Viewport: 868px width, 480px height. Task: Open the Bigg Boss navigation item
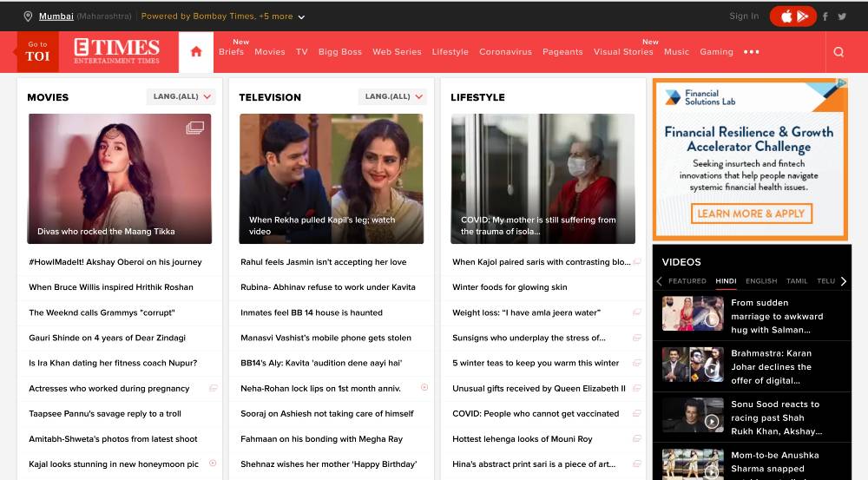[340, 51]
